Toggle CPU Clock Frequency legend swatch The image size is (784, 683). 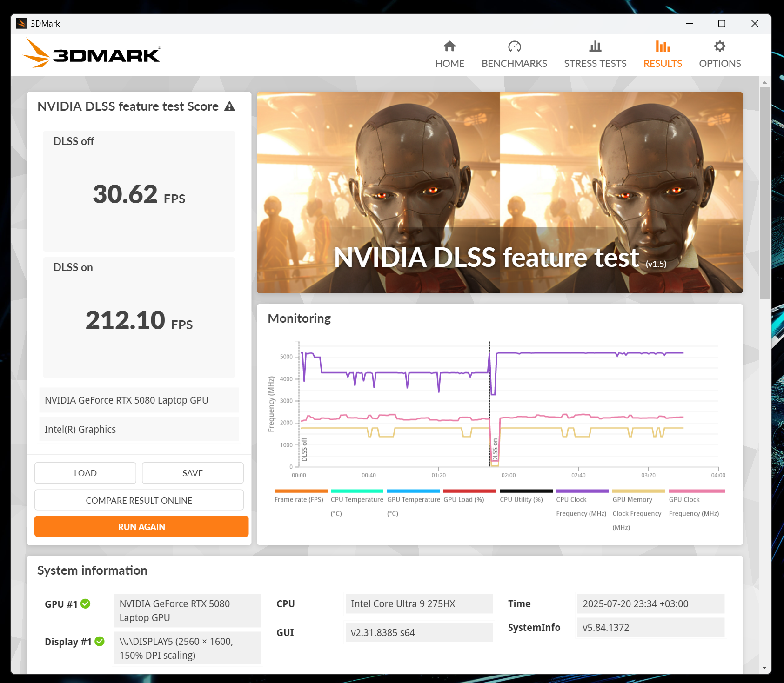pos(583,491)
